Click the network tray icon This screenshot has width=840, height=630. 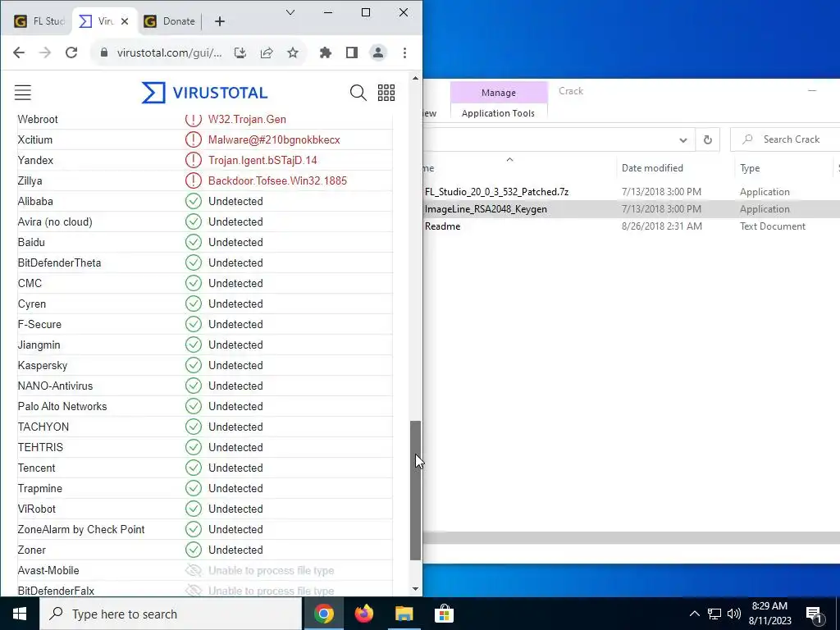point(714,614)
